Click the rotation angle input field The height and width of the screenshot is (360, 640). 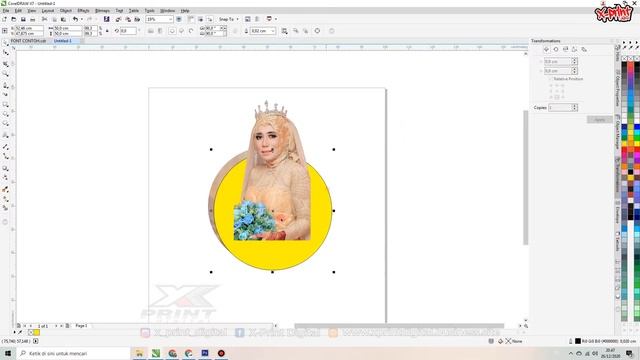pyautogui.click(x=128, y=31)
